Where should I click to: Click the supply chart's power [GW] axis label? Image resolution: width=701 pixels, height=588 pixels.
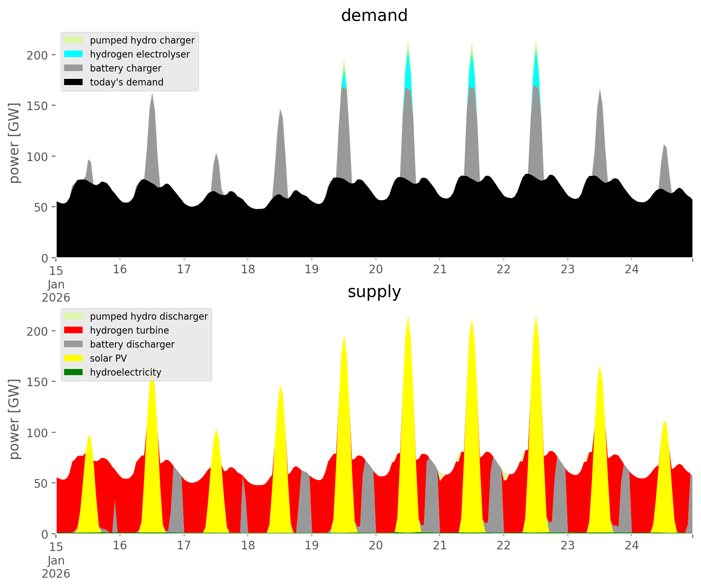point(14,419)
